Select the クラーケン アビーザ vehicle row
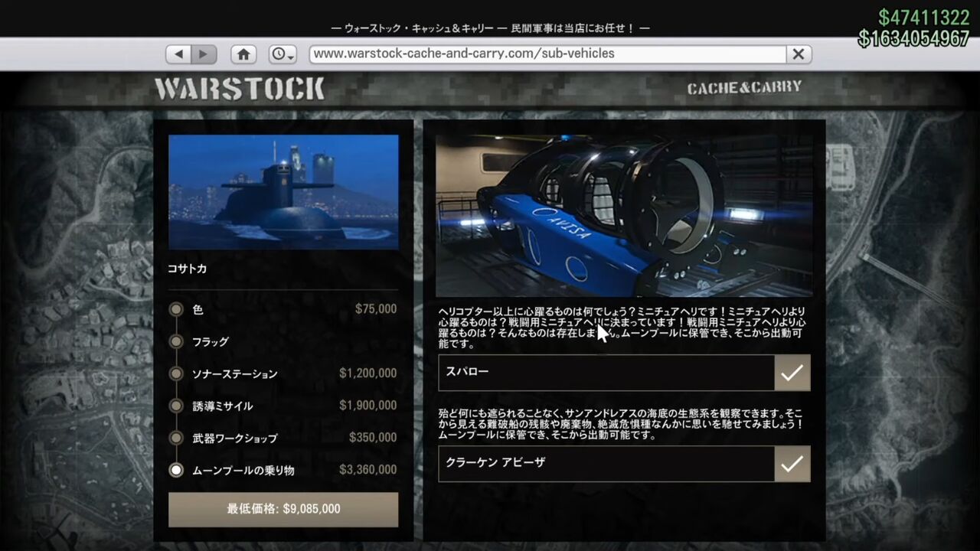This screenshot has width=980, height=551. tap(624, 464)
